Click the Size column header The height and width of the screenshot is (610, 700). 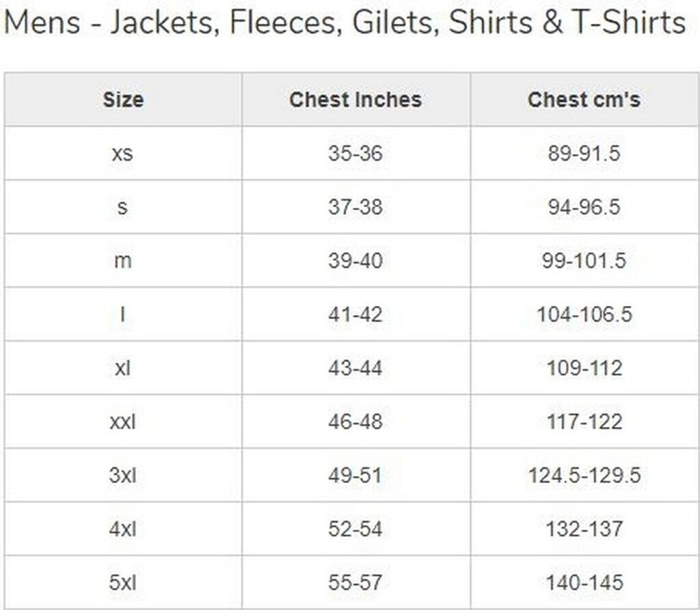pyautogui.click(x=123, y=100)
